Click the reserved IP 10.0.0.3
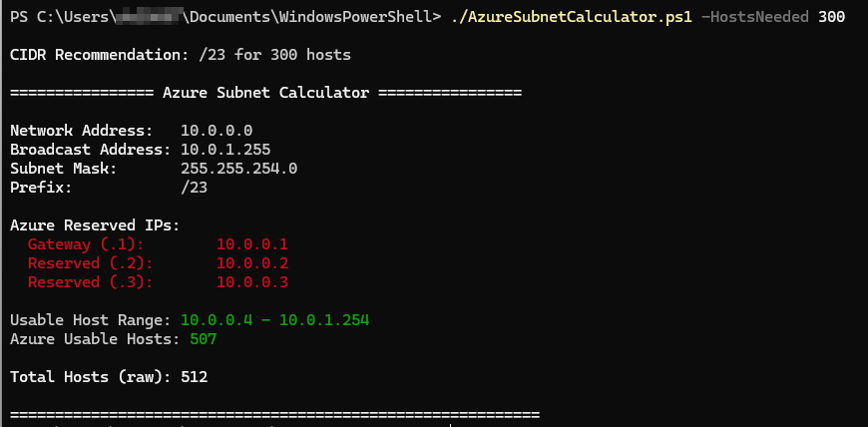The width and height of the screenshot is (868, 427). pyautogui.click(x=251, y=282)
